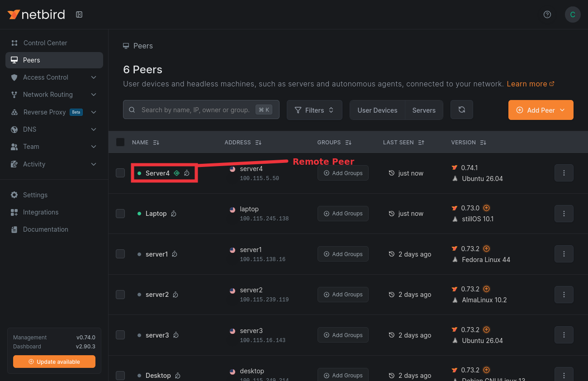Viewport: 588px width, 381px height.
Task: Click the refresh peers icon button
Action: (x=462, y=110)
